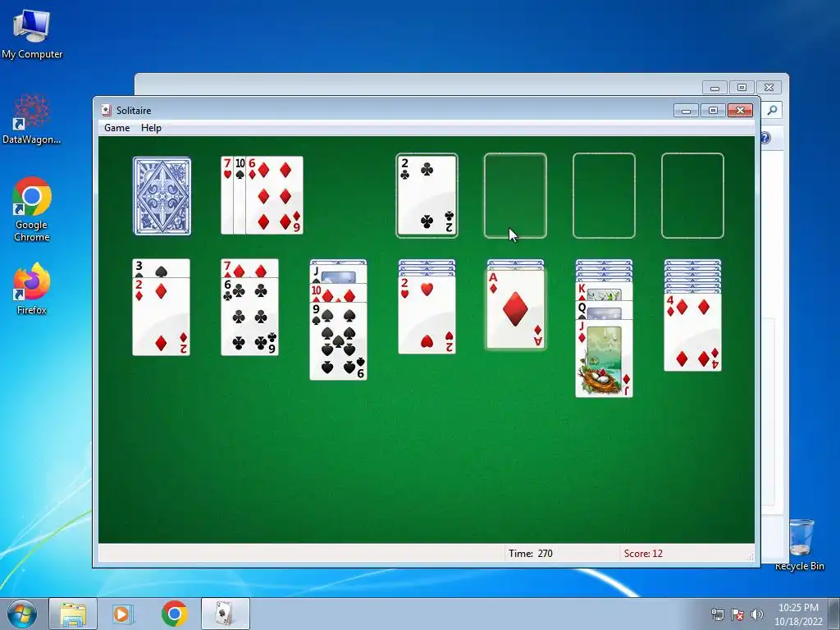Open My Computer desktop icon
Viewport: 840px width, 630px height.
pyautogui.click(x=32, y=34)
